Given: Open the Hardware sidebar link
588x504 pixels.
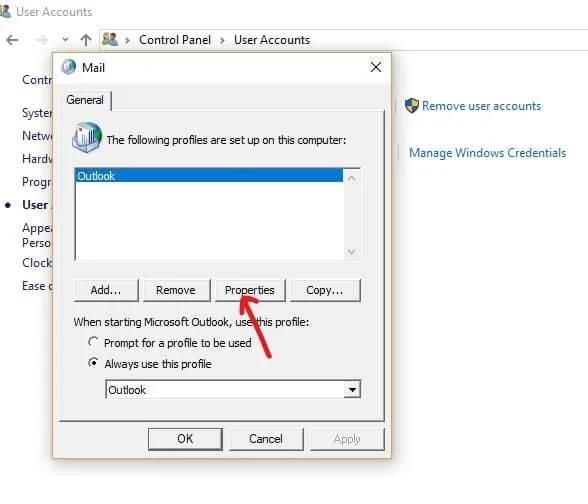Looking at the screenshot, I should 37,159.
